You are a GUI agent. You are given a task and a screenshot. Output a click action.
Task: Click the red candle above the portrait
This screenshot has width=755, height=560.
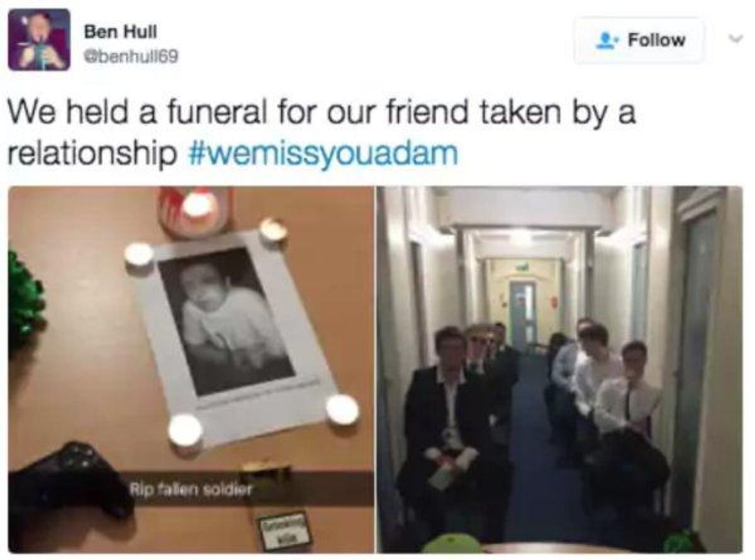click(x=196, y=210)
